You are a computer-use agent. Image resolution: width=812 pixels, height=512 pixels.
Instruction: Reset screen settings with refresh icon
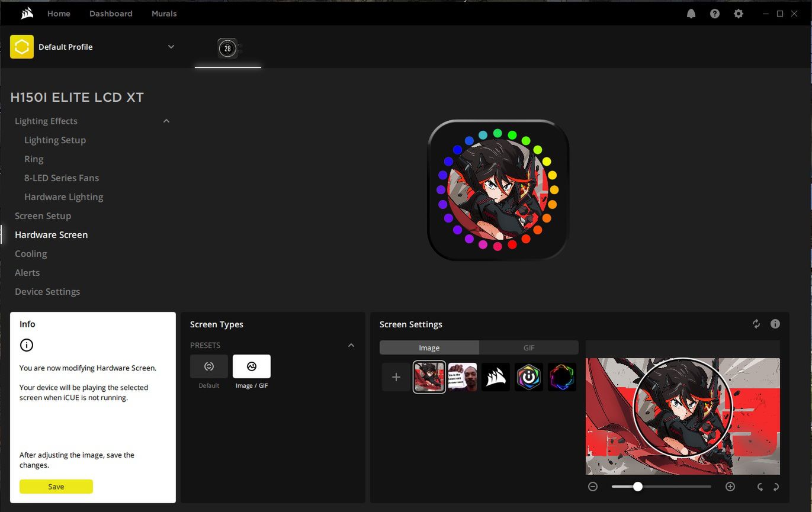tap(756, 324)
